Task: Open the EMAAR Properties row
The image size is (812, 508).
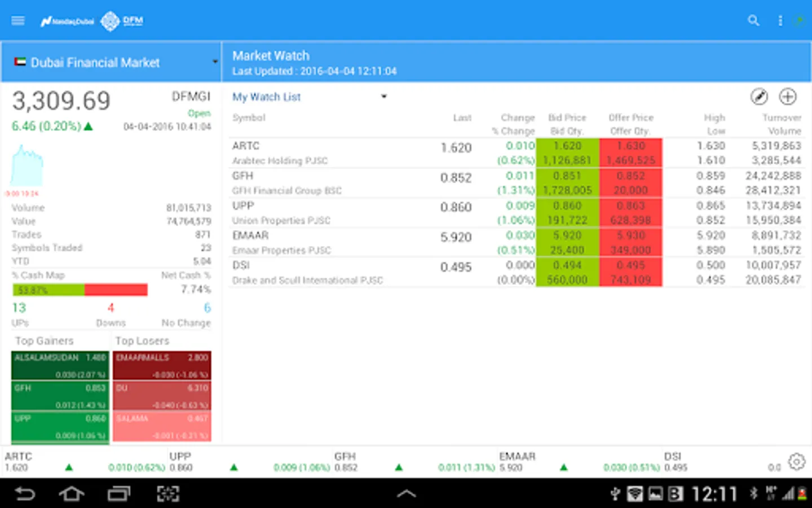Action: click(x=517, y=243)
